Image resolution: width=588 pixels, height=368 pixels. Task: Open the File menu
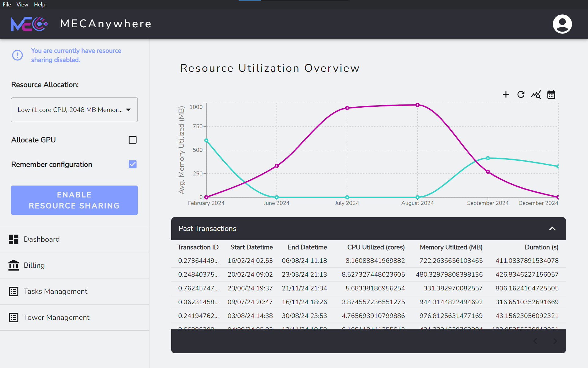7,5
